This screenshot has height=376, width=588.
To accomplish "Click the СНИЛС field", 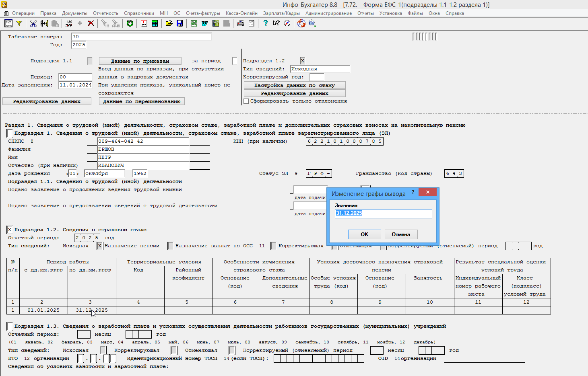I will pyautogui.click(x=143, y=141).
